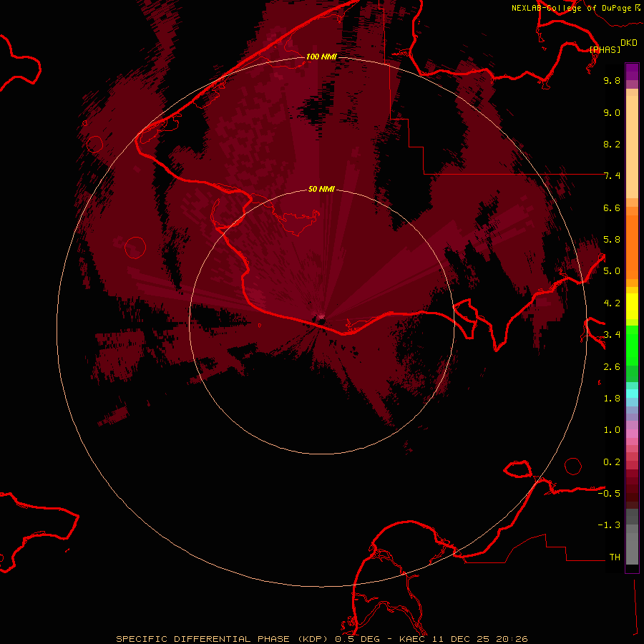Pick the cyan band in the color bar
The height and width of the screenshot is (644, 644).
632,394
